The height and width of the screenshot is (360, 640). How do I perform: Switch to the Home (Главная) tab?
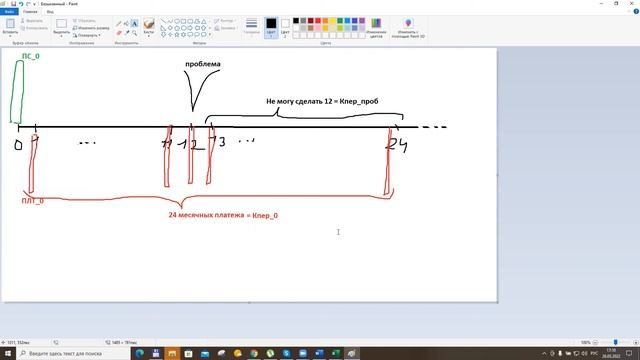click(x=30, y=11)
